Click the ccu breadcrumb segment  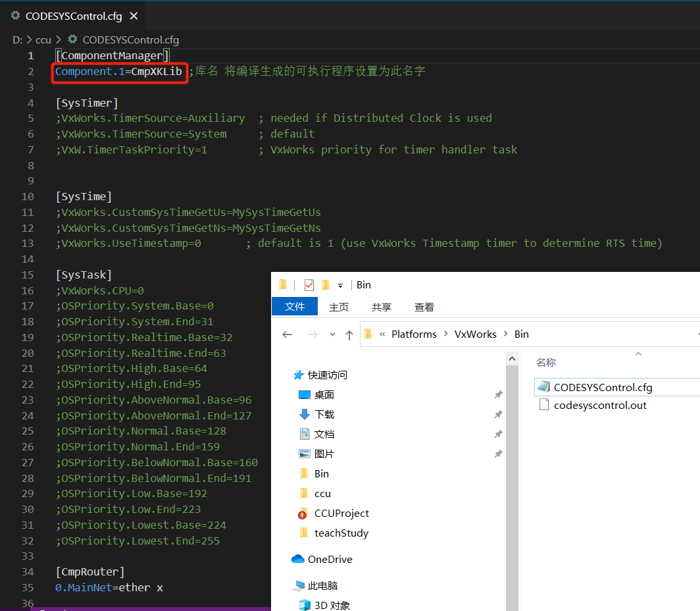[x=43, y=40]
